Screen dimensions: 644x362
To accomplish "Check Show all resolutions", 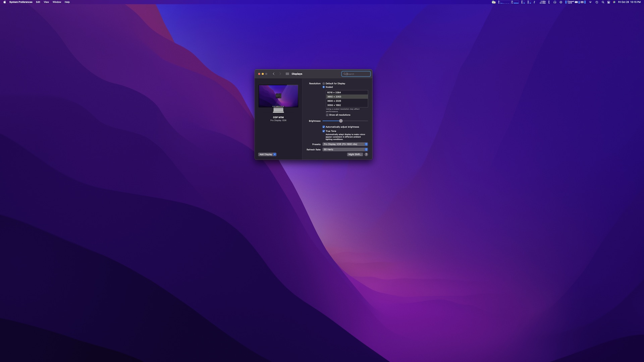I will point(327,115).
